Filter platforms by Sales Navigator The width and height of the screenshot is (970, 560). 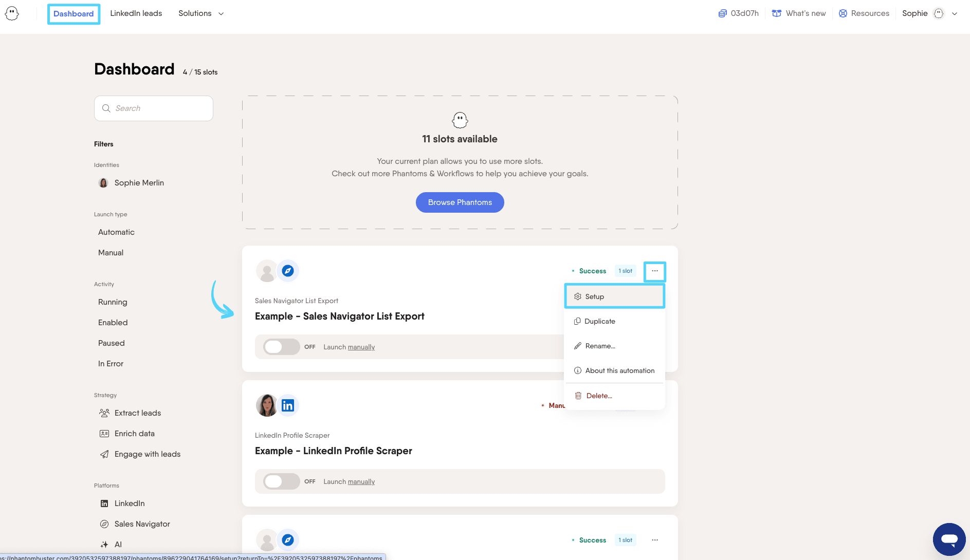(142, 524)
